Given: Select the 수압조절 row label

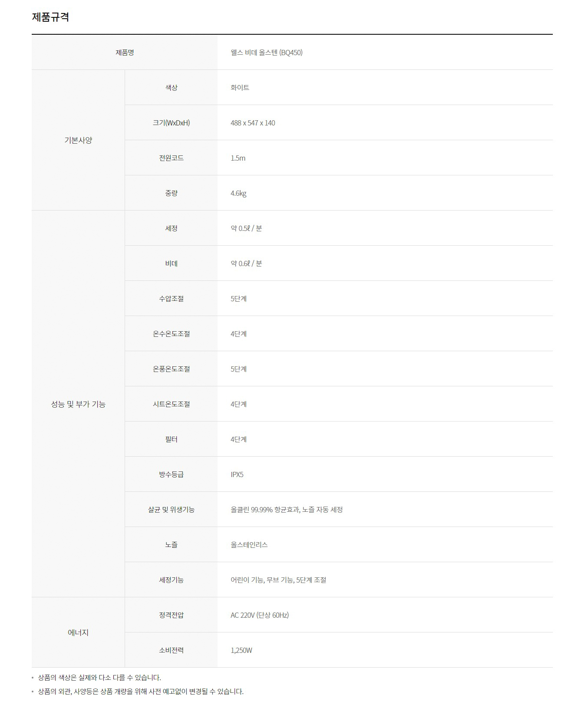Looking at the screenshot, I should click(x=171, y=299).
